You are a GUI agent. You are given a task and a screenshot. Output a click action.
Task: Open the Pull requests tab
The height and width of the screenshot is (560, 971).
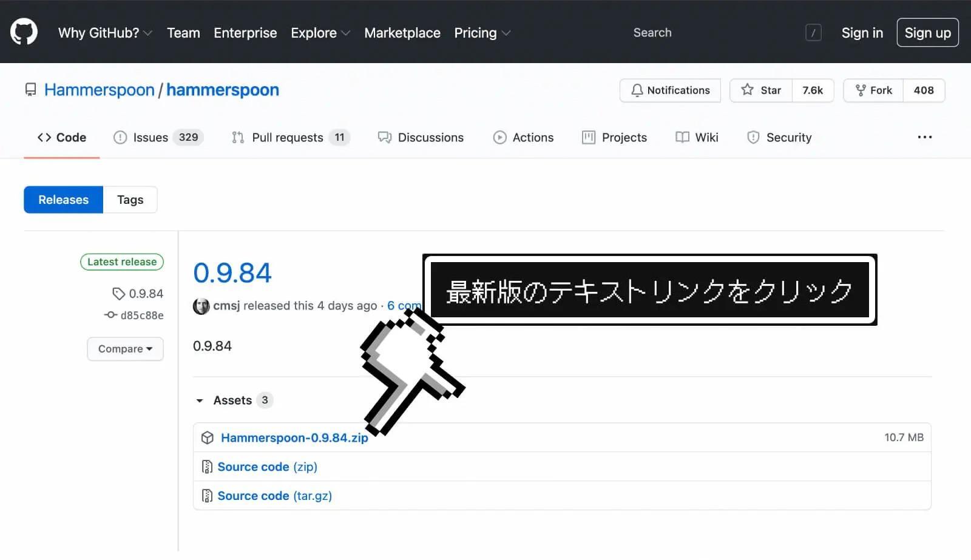(291, 138)
